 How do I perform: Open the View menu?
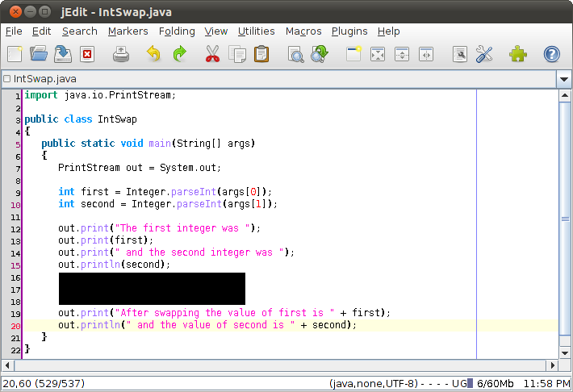click(x=216, y=31)
